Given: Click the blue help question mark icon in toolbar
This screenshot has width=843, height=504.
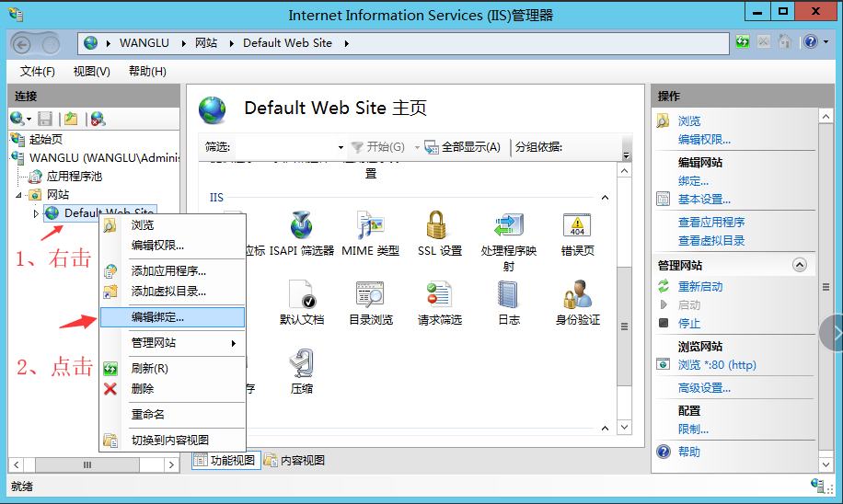Looking at the screenshot, I should (x=810, y=41).
